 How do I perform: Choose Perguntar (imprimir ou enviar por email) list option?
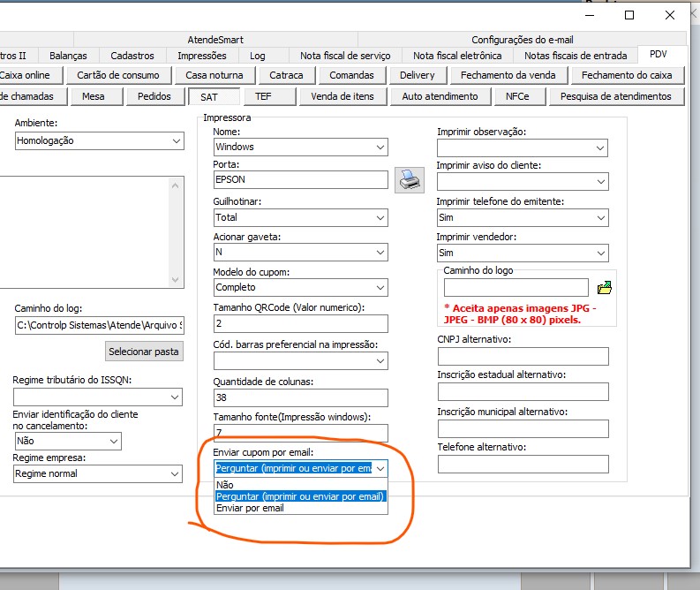[300, 496]
